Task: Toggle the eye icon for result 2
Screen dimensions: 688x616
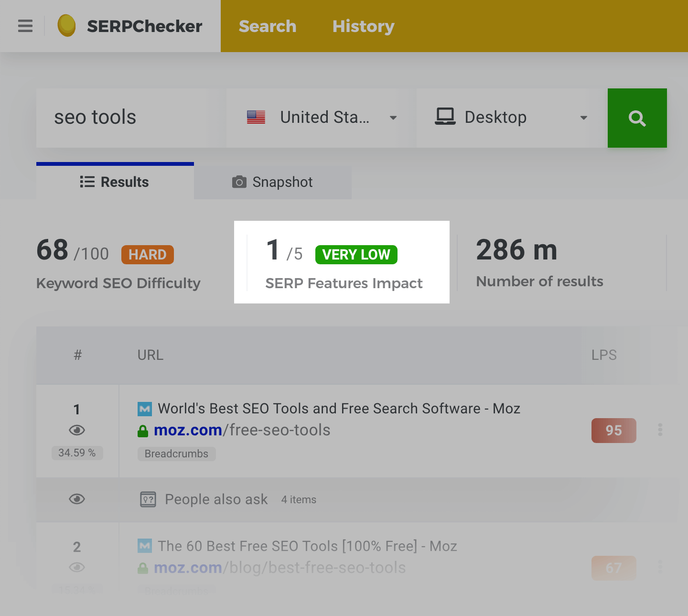Action: point(77,567)
